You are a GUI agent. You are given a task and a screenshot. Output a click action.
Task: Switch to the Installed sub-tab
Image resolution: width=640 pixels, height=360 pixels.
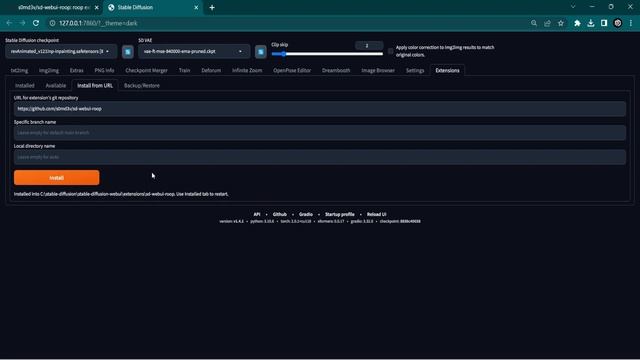[x=24, y=86]
